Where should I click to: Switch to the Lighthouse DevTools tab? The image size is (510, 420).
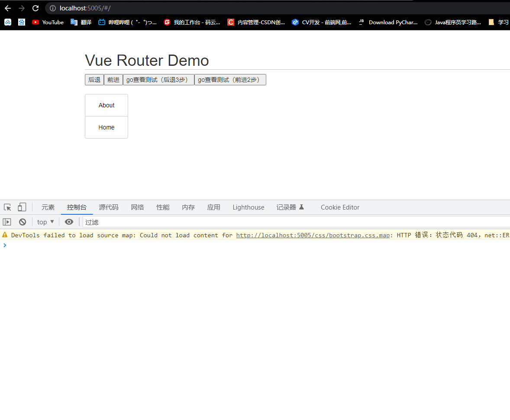248,207
